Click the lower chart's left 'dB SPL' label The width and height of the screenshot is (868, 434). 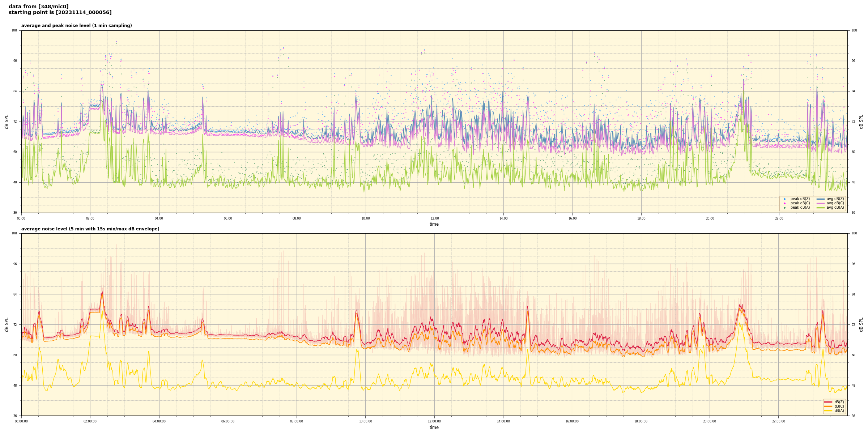pyautogui.click(x=7, y=324)
